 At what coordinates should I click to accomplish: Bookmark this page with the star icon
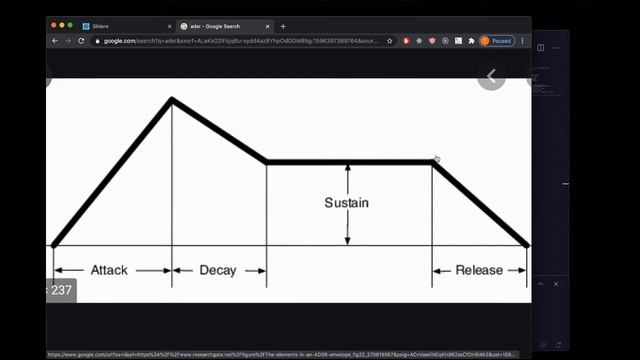pos(390,41)
